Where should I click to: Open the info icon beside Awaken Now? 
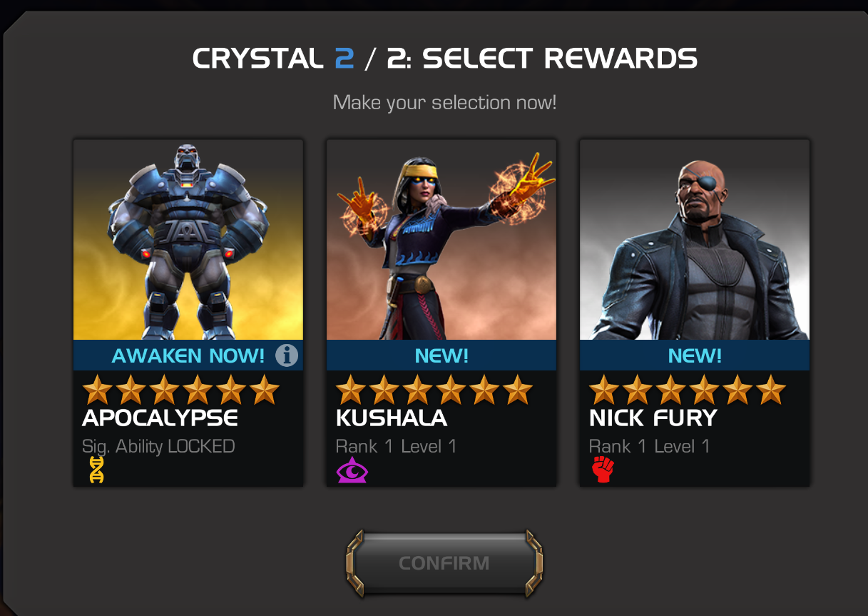pyautogui.click(x=286, y=355)
